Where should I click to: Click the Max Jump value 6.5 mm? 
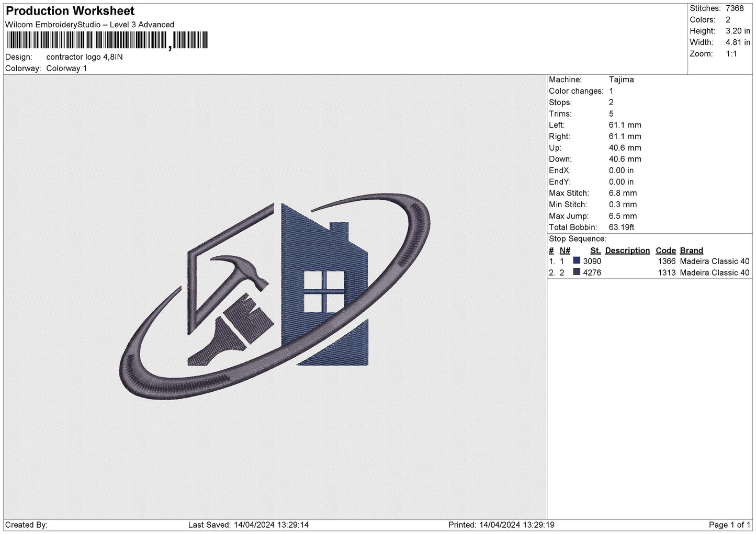click(623, 216)
